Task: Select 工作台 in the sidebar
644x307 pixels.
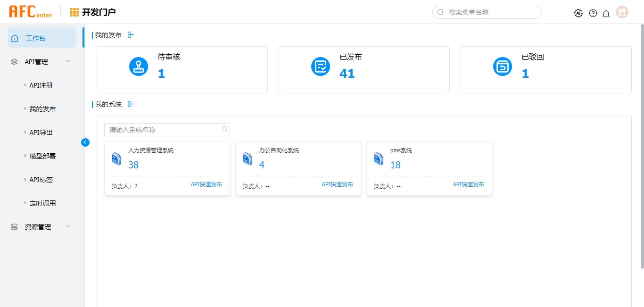Action: pyautogui.click(x=42, y=38)
